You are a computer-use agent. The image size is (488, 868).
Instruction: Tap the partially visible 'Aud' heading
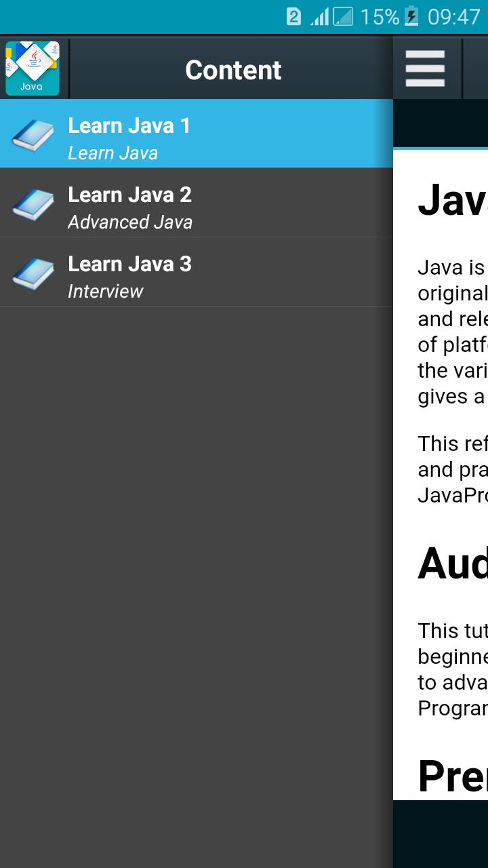click(x=452, y=564)
